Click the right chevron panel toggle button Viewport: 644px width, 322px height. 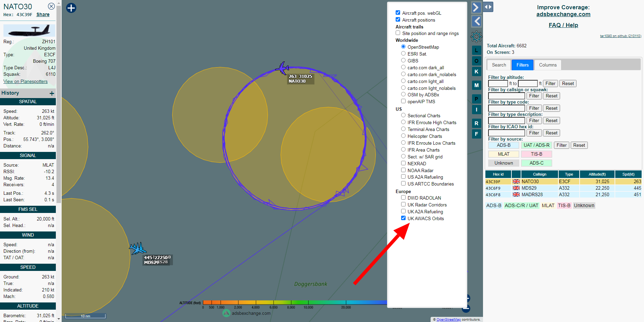point(476,7)
